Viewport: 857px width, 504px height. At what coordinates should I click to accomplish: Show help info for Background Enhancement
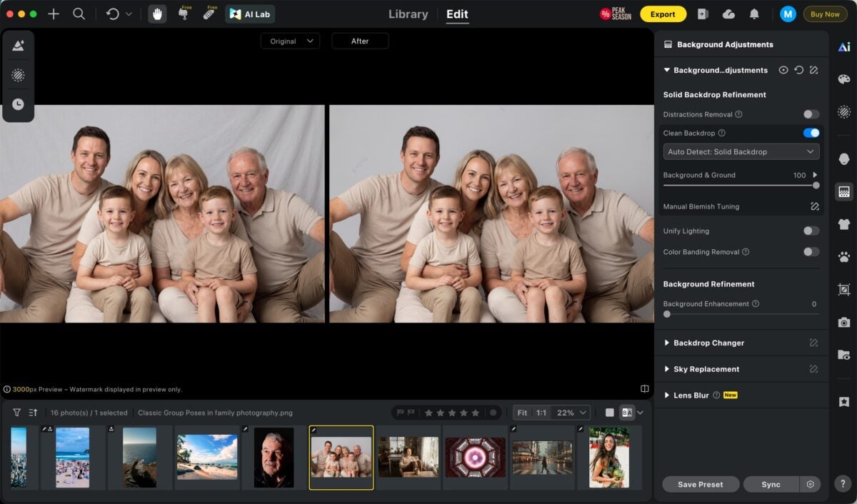point(756,303)
